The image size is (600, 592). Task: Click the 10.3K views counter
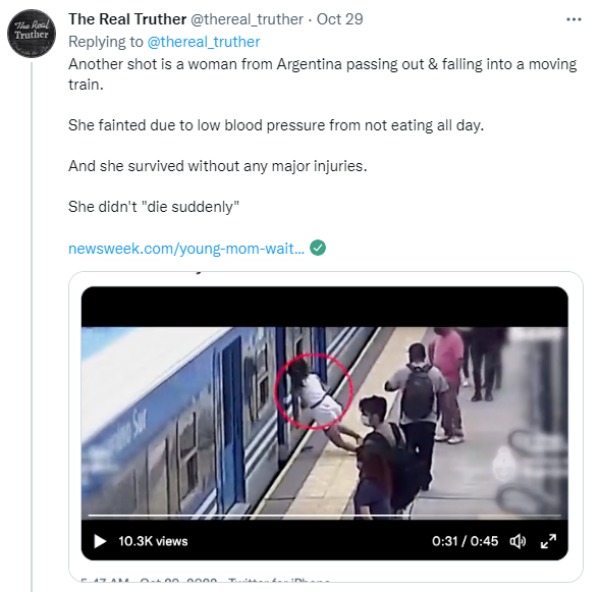(152, 541)
